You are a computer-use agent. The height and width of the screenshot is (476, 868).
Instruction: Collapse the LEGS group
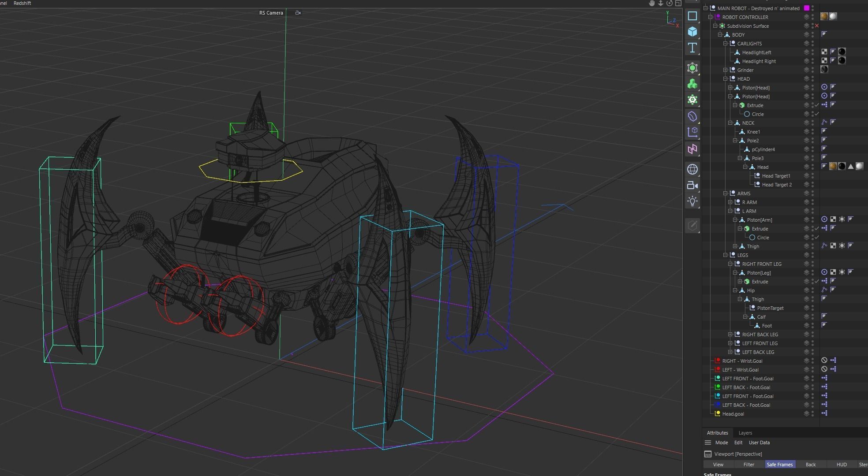coord(725,255)
